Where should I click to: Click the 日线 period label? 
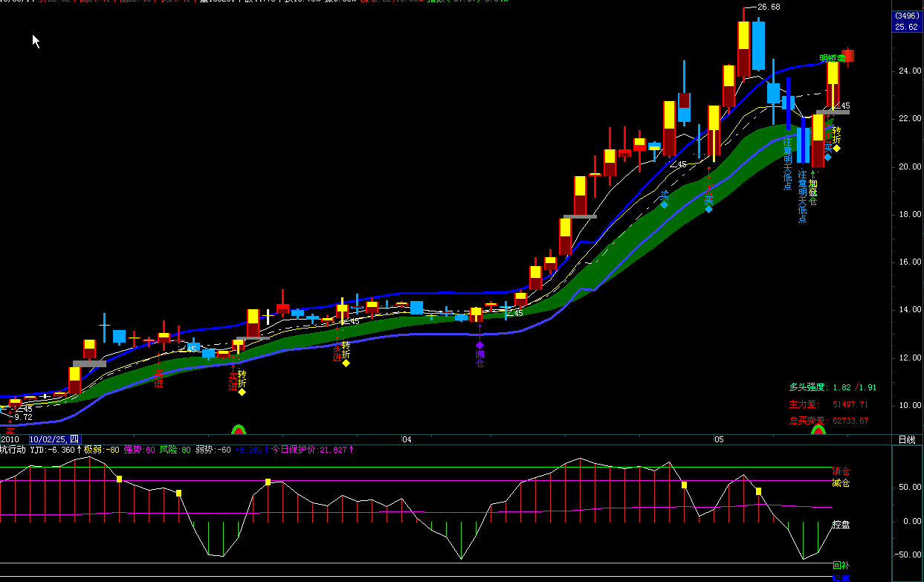[906, 439]
